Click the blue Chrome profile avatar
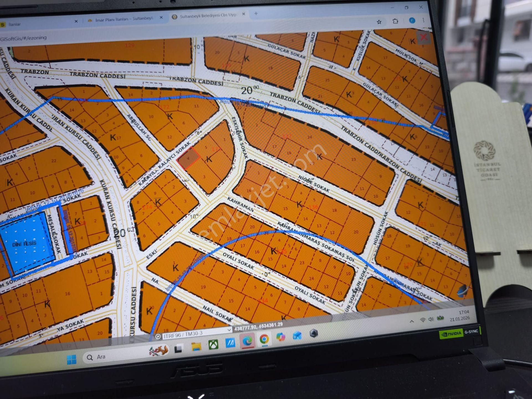 [x=412, y=21]
